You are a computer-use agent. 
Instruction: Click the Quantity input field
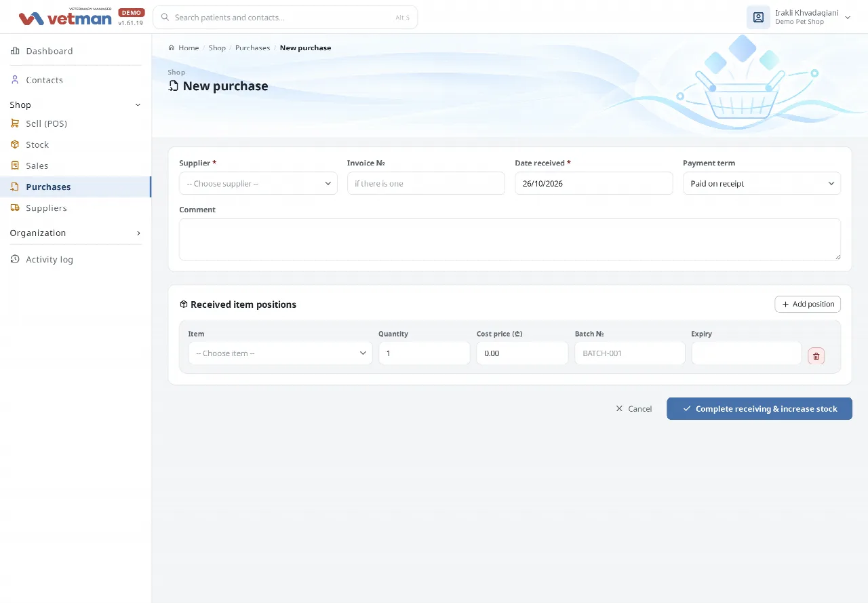click(x=425, y=353)
